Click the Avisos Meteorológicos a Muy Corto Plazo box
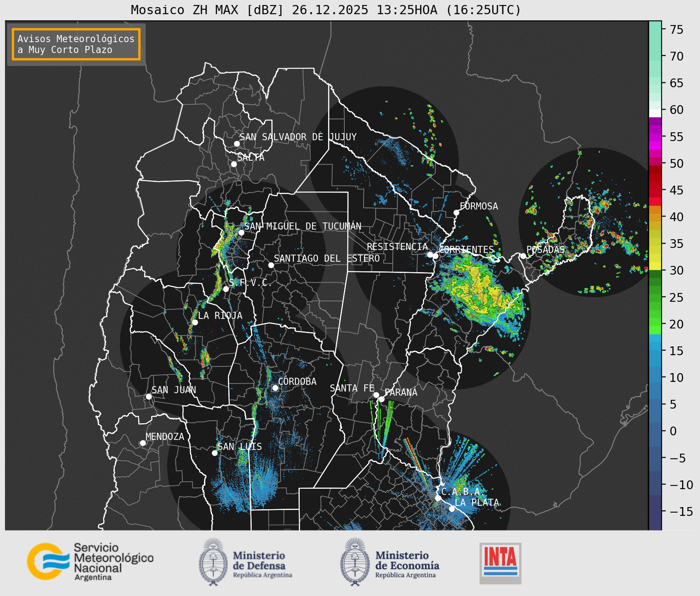The width and height of the screenshot is (700, 596). (76, 44)
